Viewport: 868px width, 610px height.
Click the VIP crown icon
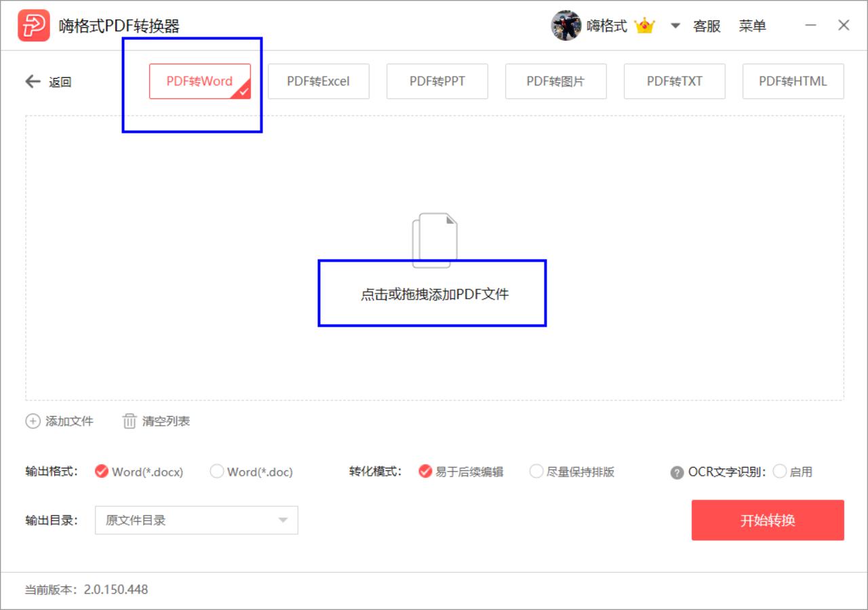click(x=644, y=26)
